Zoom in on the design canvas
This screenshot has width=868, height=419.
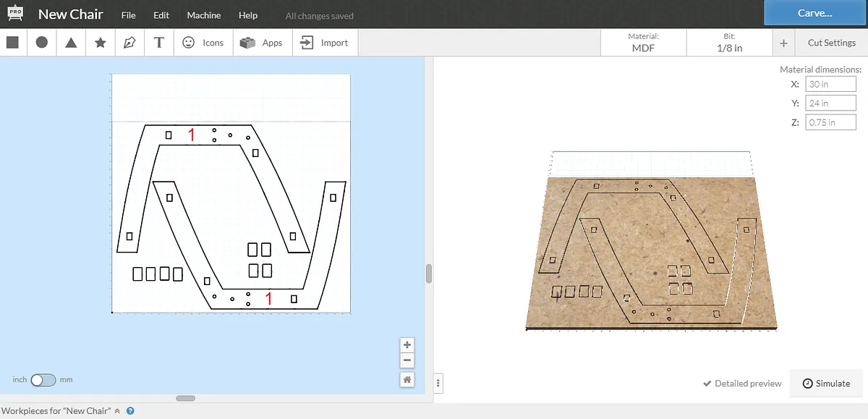pyautogui.click(x=407, y=345)
